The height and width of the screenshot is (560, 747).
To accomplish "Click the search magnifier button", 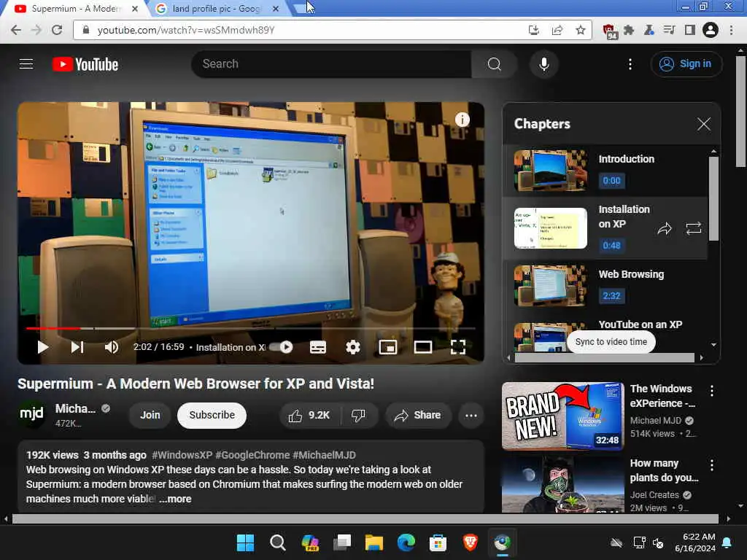I will pos(494,64).
